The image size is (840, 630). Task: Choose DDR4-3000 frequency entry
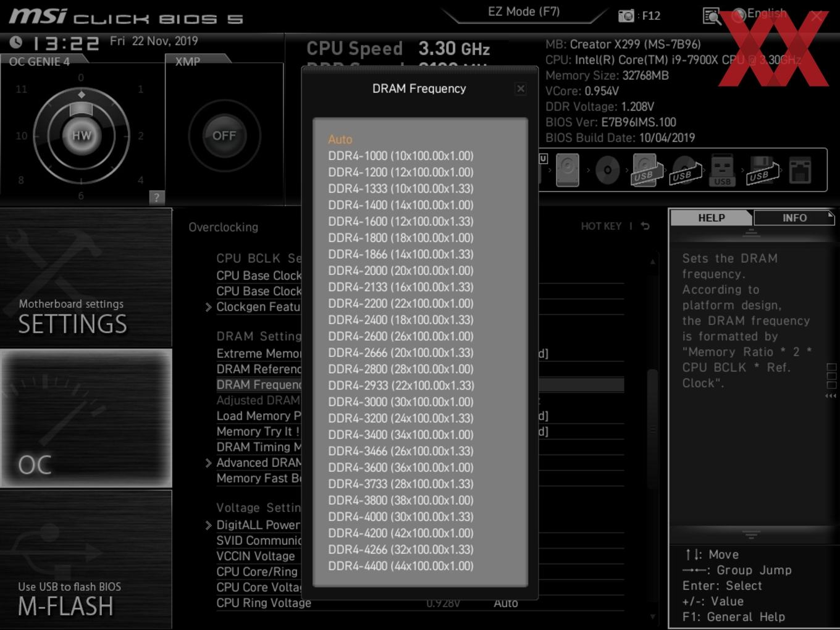tap(401, 401)
